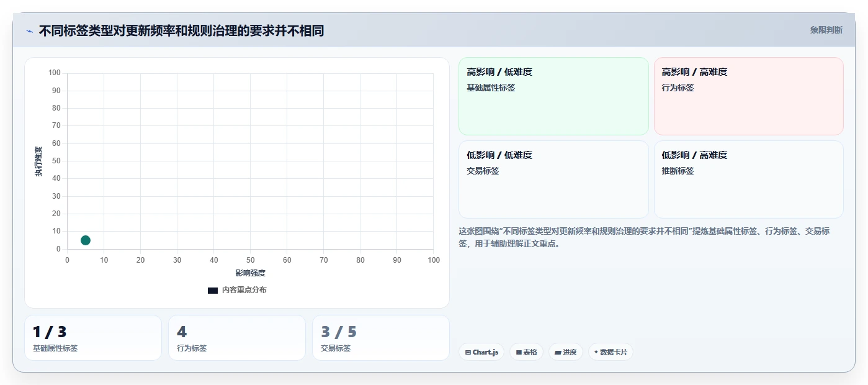Click the dark legend color box
Image resolution: width=868 pixels, height=385 pixels.
pyautogui.click(x=213, y=291)
